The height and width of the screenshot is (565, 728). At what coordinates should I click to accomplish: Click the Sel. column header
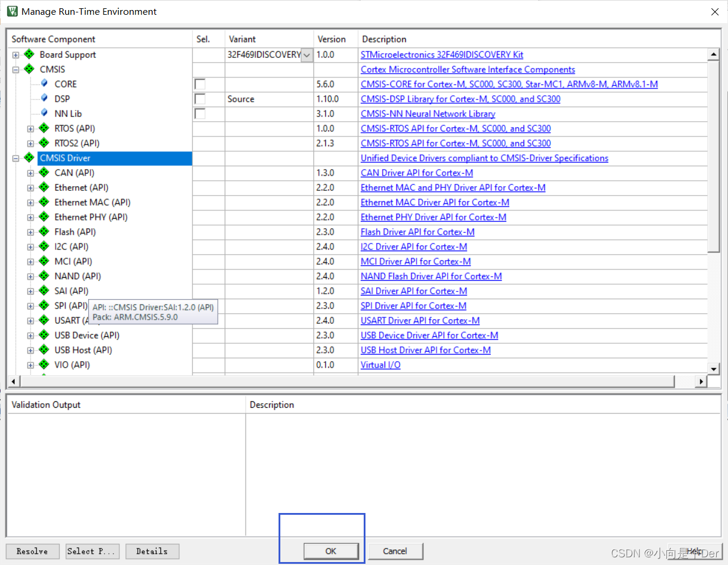209,39
